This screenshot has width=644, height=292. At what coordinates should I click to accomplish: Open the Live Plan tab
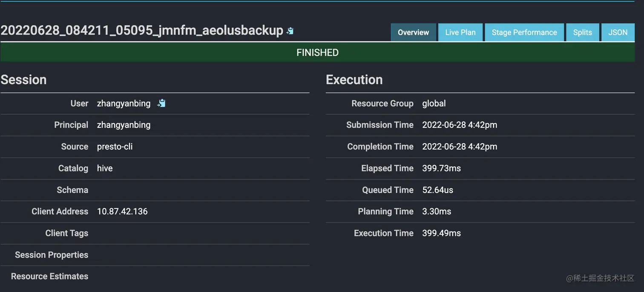click(460, 32)
